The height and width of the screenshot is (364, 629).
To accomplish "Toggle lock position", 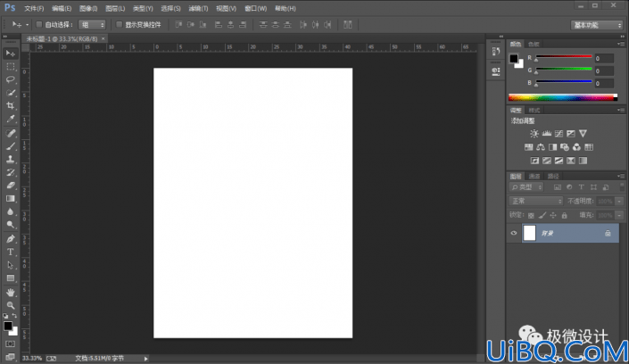I will (553, 216).
